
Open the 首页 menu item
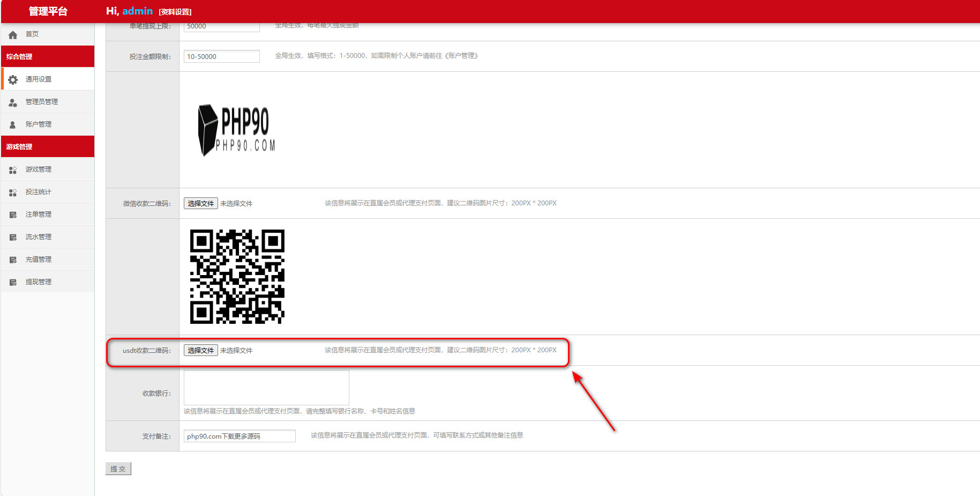(x=32, y=34)
